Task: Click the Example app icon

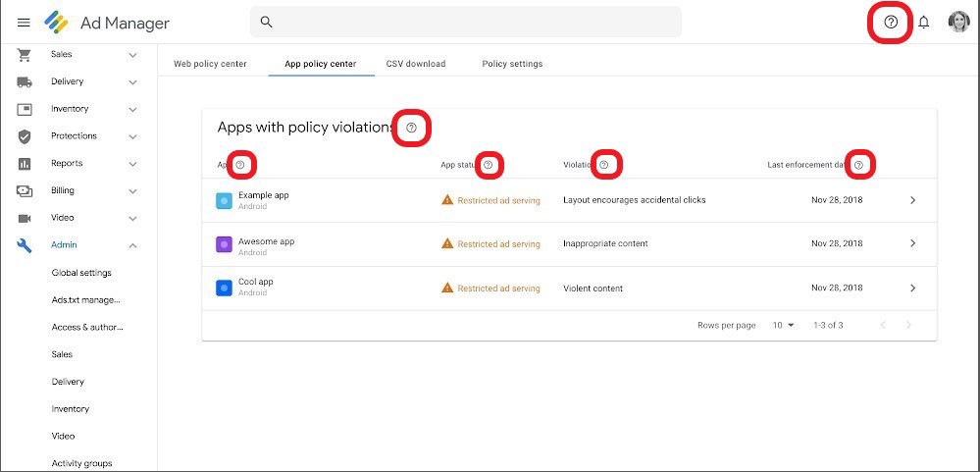Action: point(224,201)
